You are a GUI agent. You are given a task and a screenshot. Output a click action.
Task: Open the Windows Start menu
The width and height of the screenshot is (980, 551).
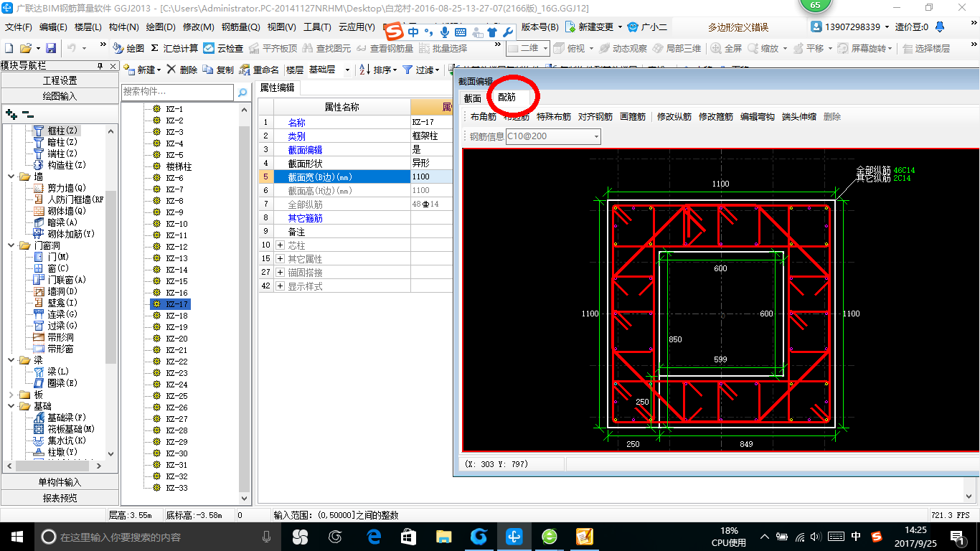[17, 536]
